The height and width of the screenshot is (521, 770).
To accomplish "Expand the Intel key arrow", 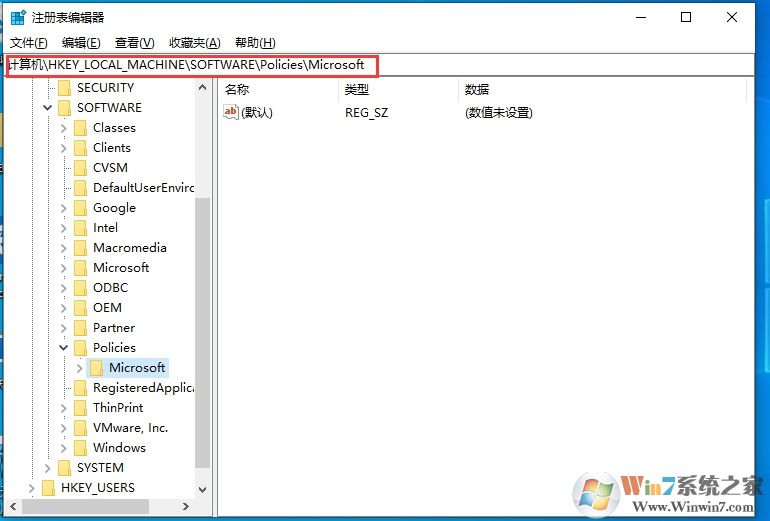I will point(63,228).
